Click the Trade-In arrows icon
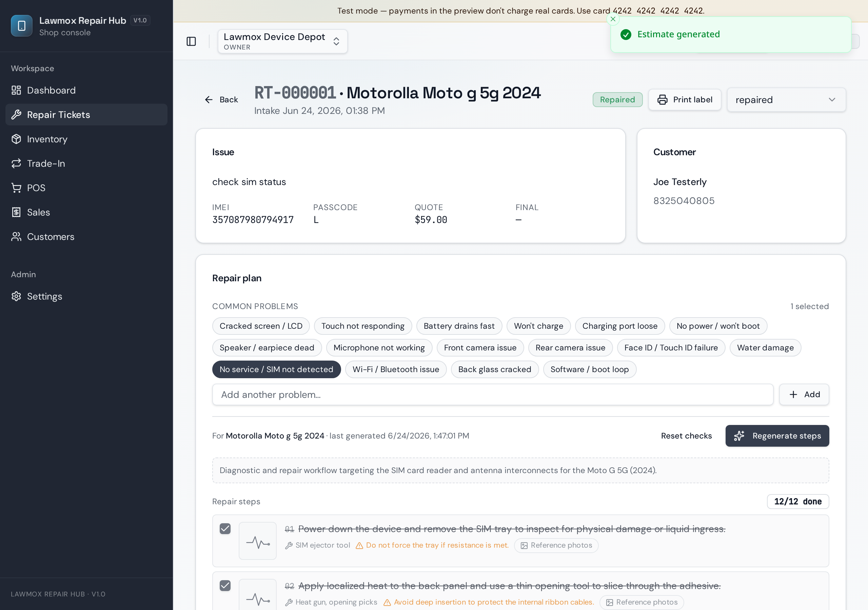 pos(16,163)
